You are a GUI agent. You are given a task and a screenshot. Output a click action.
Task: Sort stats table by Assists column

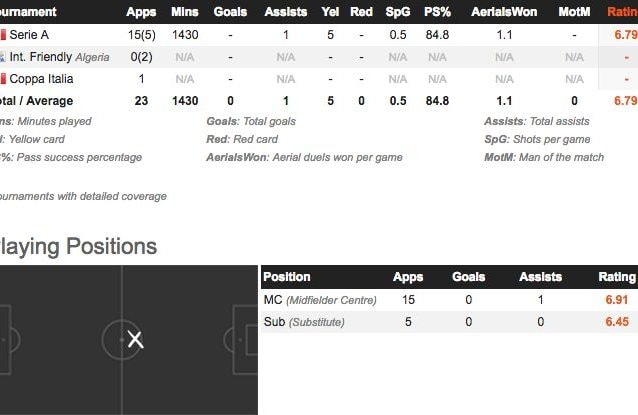tap(286, 12)
